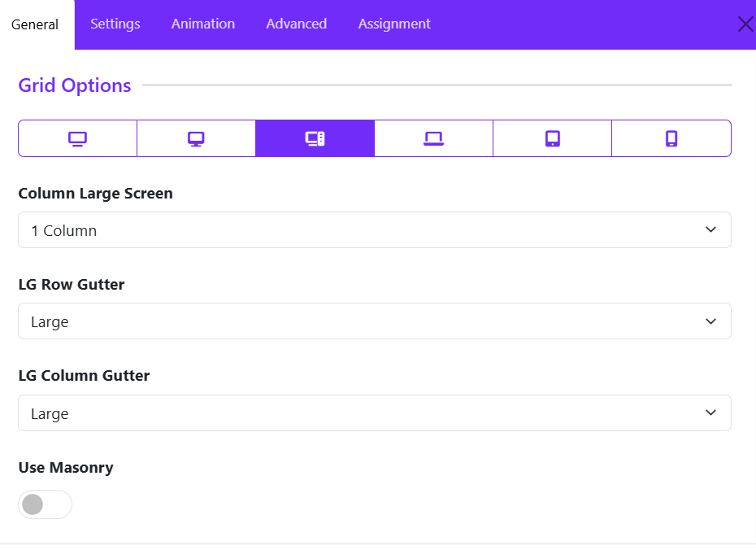Open the LG Row Gutter dropdown

(375, 321)
